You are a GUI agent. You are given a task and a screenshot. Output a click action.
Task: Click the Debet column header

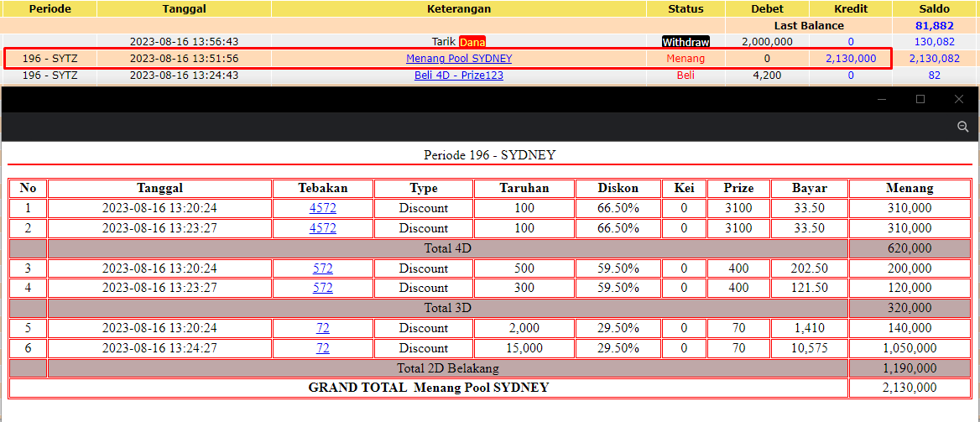[767, 8]
